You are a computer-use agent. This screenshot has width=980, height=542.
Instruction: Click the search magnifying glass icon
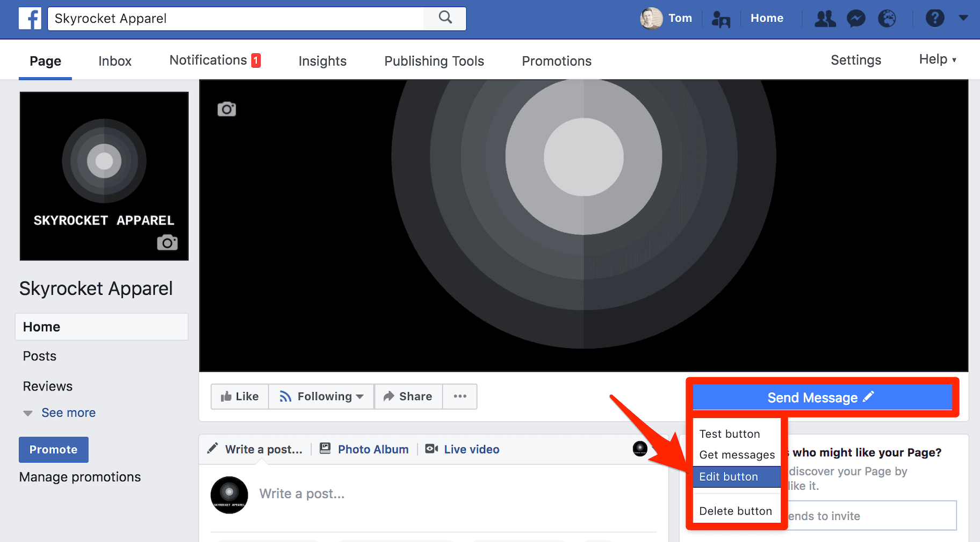pos(445,18)
